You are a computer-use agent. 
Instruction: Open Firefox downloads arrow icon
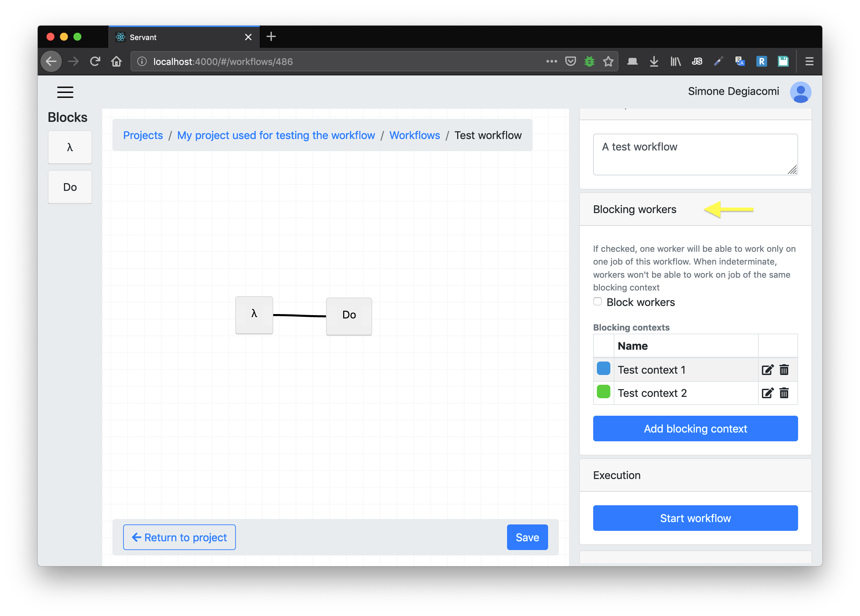click(654, 62)
